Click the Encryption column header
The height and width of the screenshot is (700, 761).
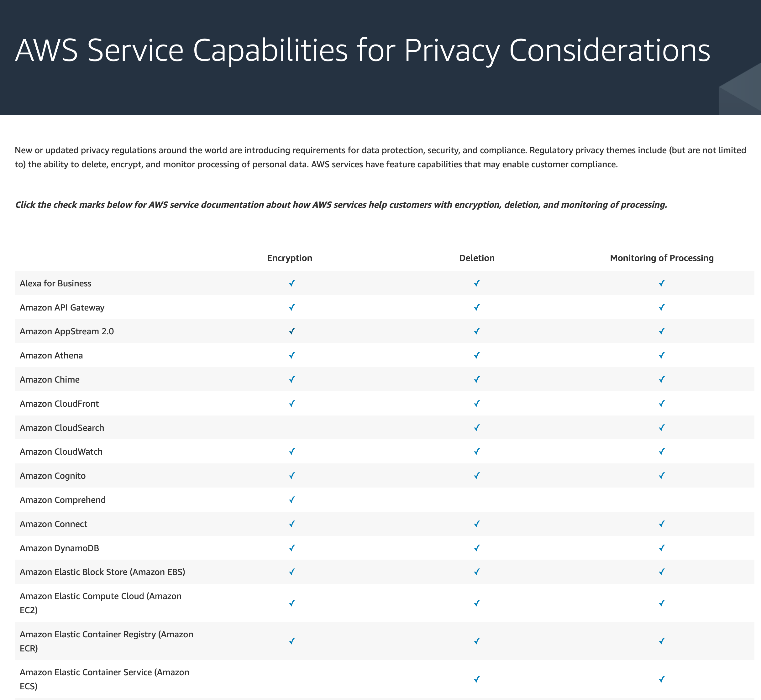289,258
